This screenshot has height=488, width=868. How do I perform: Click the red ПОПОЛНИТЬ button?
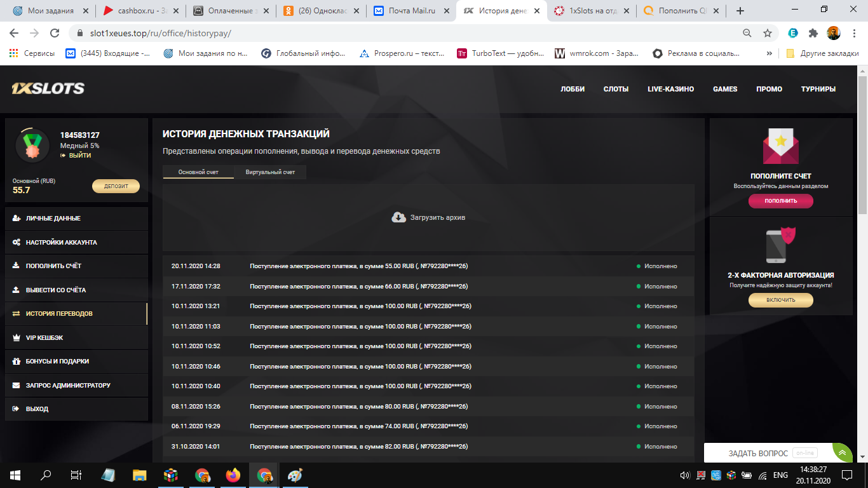point(780,201)
